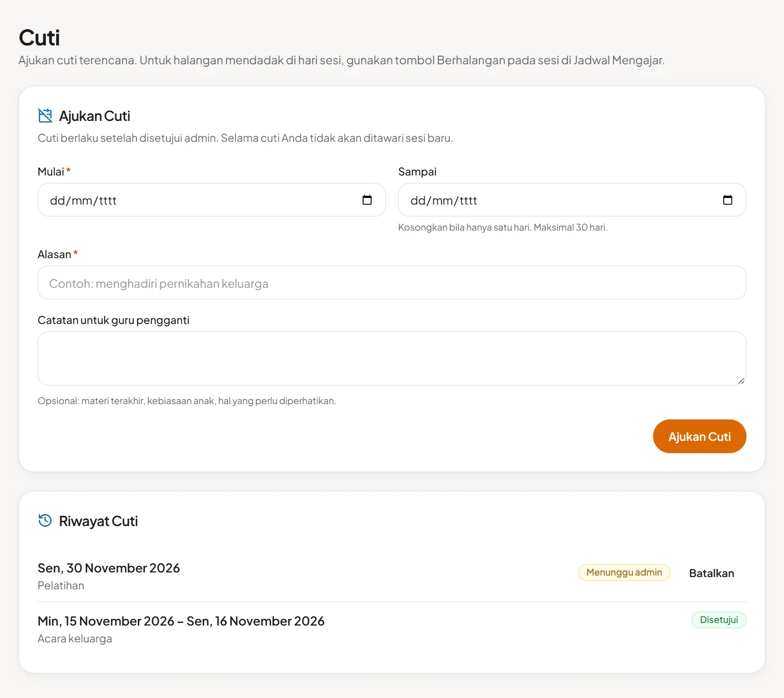
Task: Click the Riwayat Cuti heading
Action: click(x=99, y=521)
